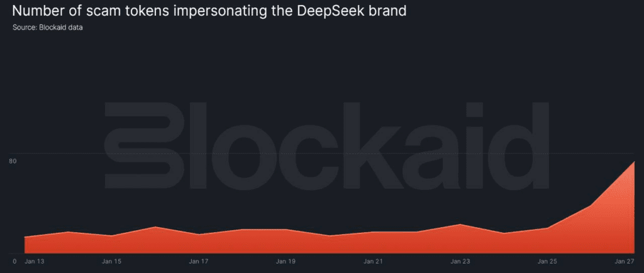
Task: Click the chart's highest peak data point at Jan 27
Action: [634, 162]
